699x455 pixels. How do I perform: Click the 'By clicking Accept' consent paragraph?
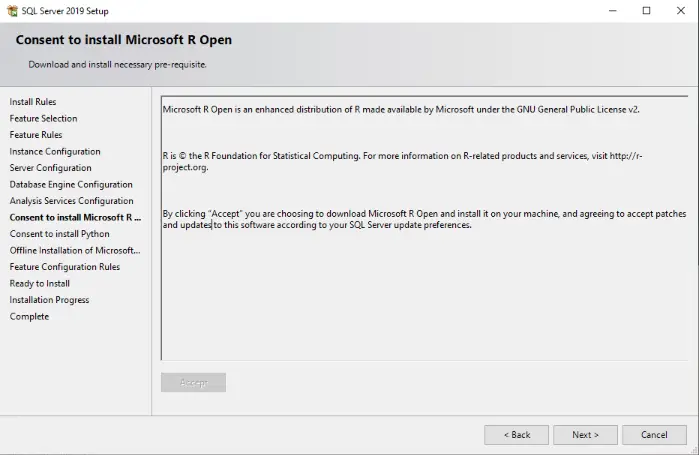[424, 219]
